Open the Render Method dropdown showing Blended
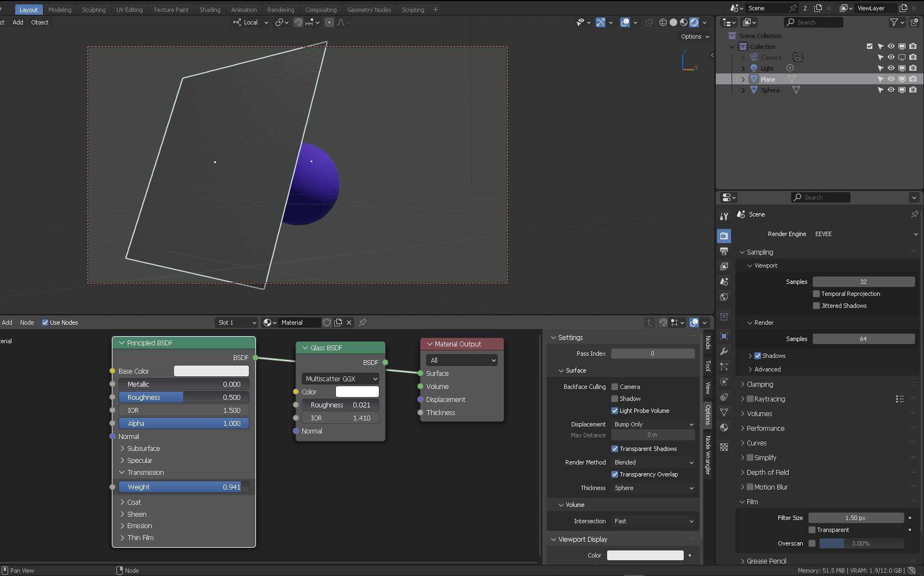The width and height of the screenshot is (924, 576). pyautogui.click(x=652, y=462)
